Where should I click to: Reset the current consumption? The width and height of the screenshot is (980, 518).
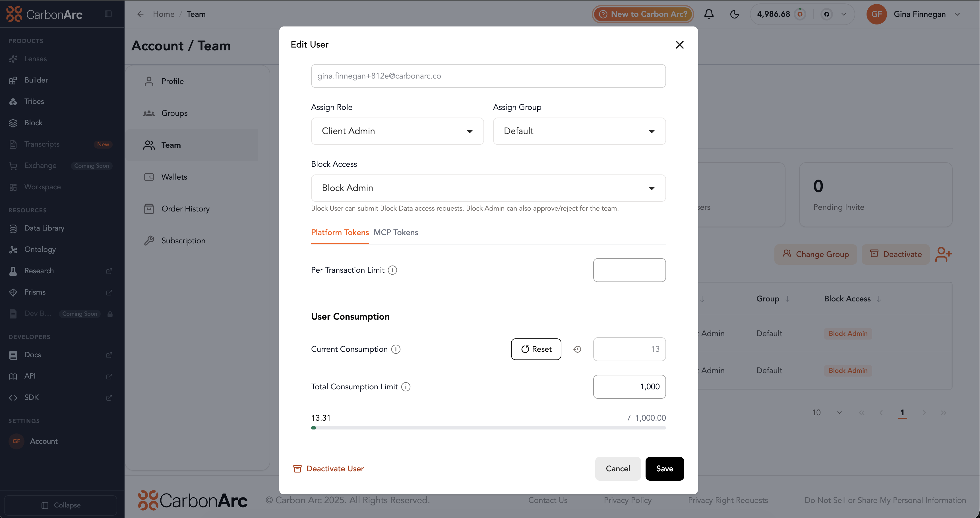tap(536, 349)
